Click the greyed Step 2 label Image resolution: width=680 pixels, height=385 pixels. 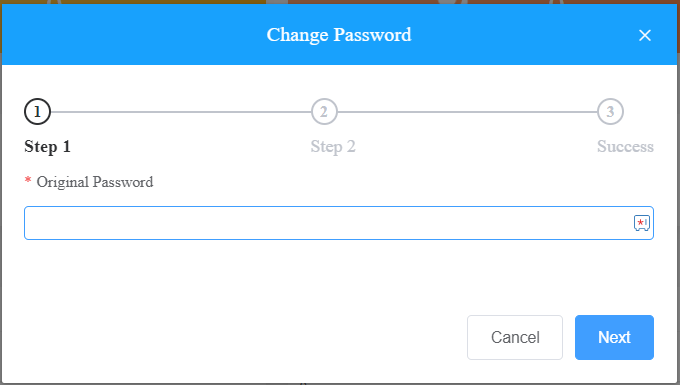click(x=333, y=147)
